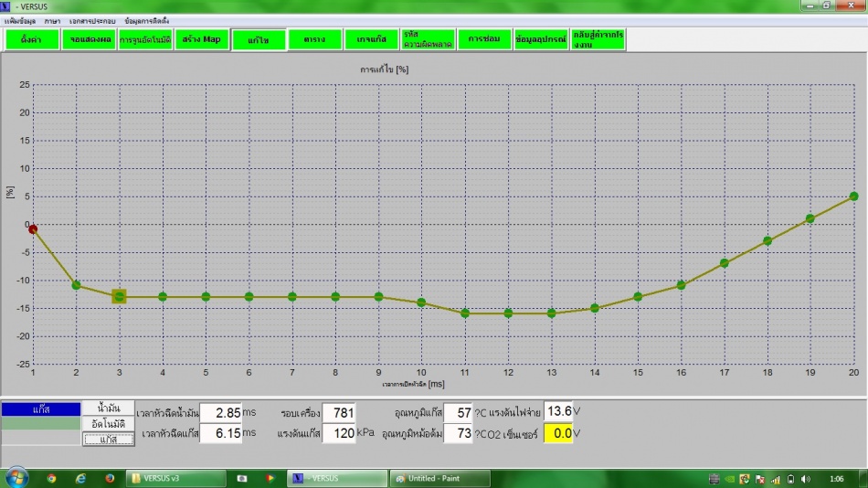This screenshot has height=488, width=868.
Task: Select the correction point at 4 ms
Action: pos(163,297)
